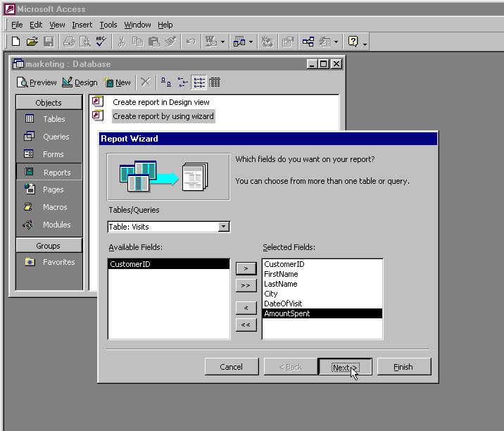Screen dimensions: 504x431
Task: Open the Insert menu
Action: (82, 25)
